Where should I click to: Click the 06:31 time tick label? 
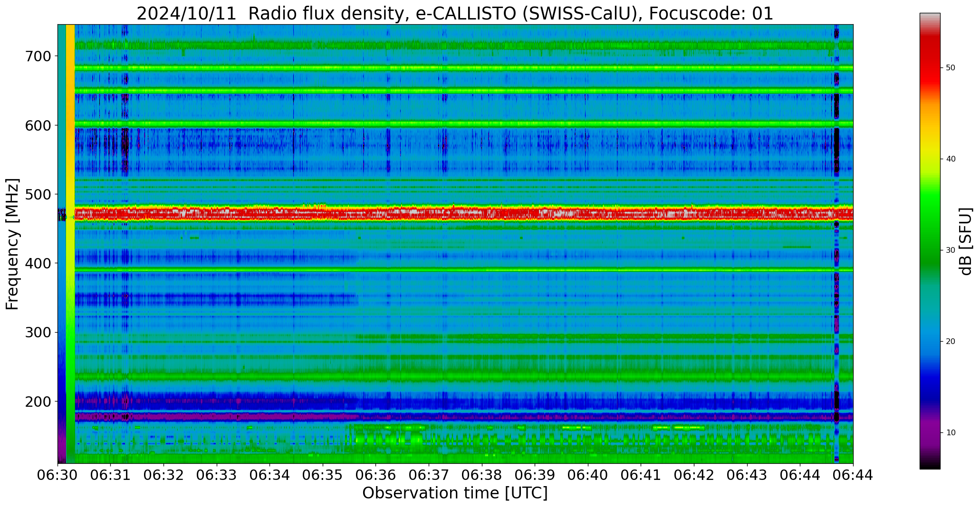(x=111, y=475)
